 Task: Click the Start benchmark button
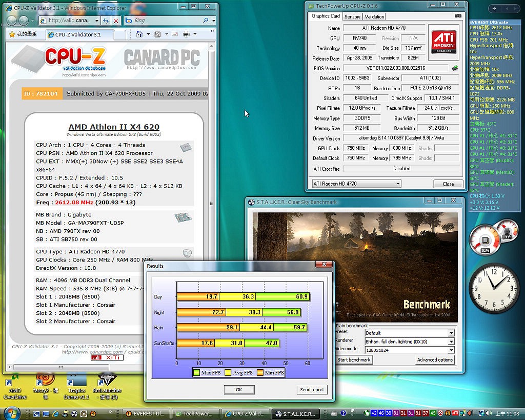[x=354, y=359]
